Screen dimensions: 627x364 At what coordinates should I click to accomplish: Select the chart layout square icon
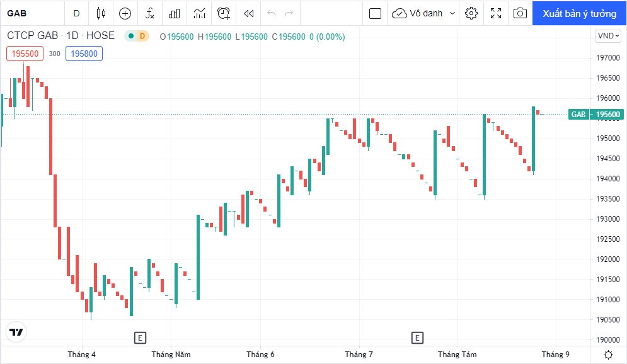coord(375,13)
